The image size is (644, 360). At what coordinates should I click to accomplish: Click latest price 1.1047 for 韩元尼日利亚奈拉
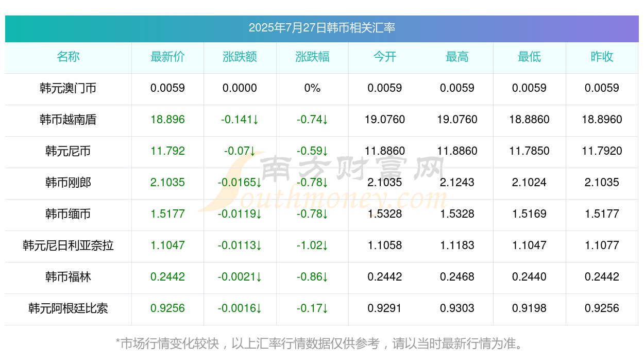point(167,246)
